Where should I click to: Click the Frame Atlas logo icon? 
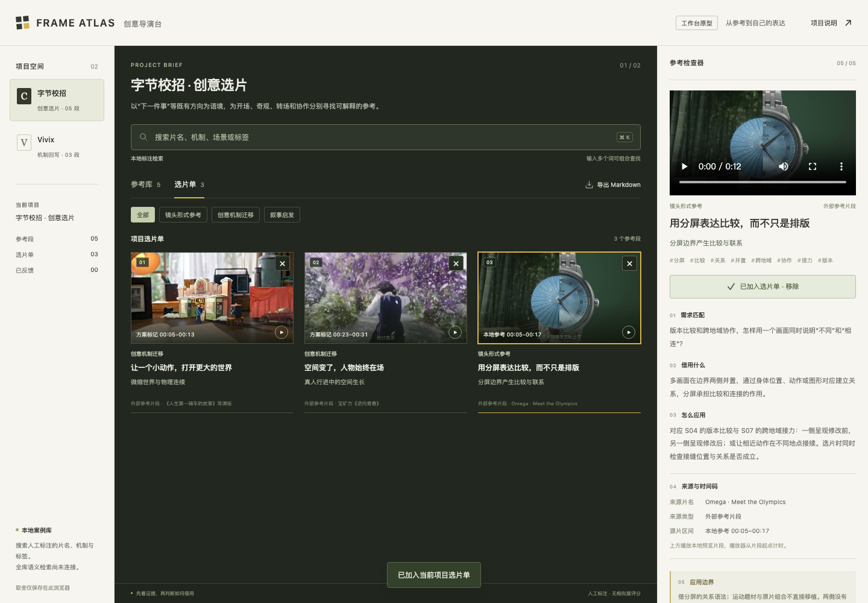coord(22,23)
